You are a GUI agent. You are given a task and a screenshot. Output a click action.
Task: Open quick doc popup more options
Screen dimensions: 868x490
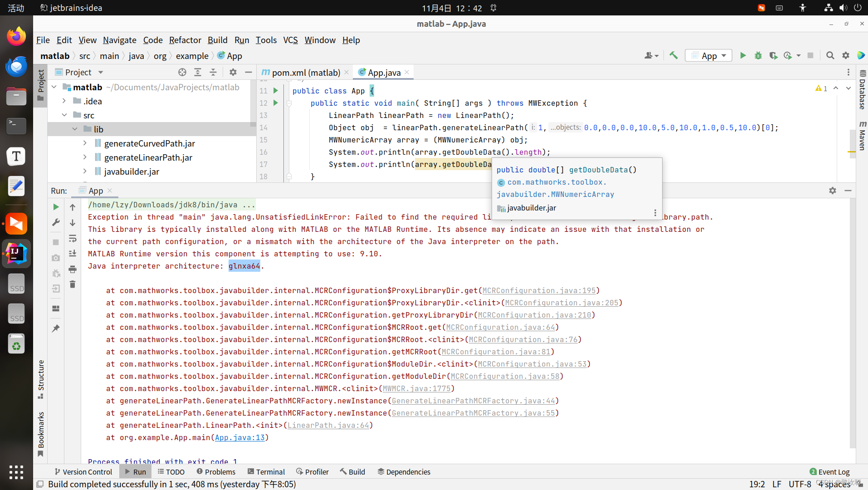click(x=655, y=213)
